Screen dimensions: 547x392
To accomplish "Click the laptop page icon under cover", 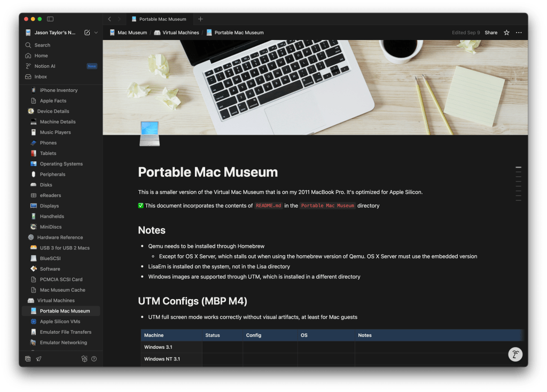I will [x=149, y=134].
